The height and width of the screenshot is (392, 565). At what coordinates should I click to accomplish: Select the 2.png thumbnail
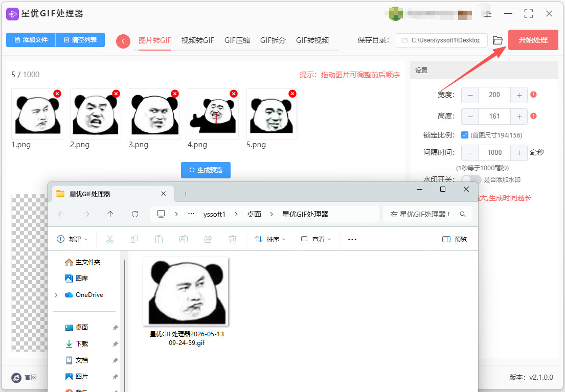click(96, 114)
